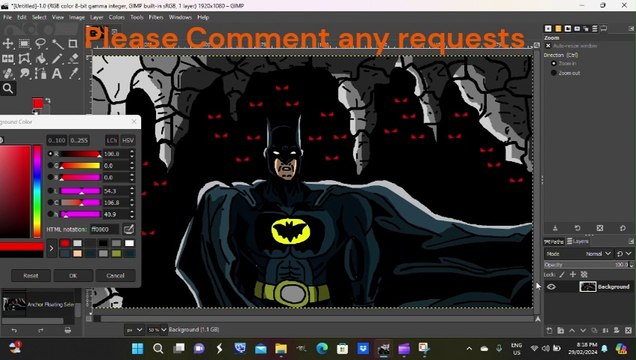Toggle lock position cross icon

pos(573,274)
